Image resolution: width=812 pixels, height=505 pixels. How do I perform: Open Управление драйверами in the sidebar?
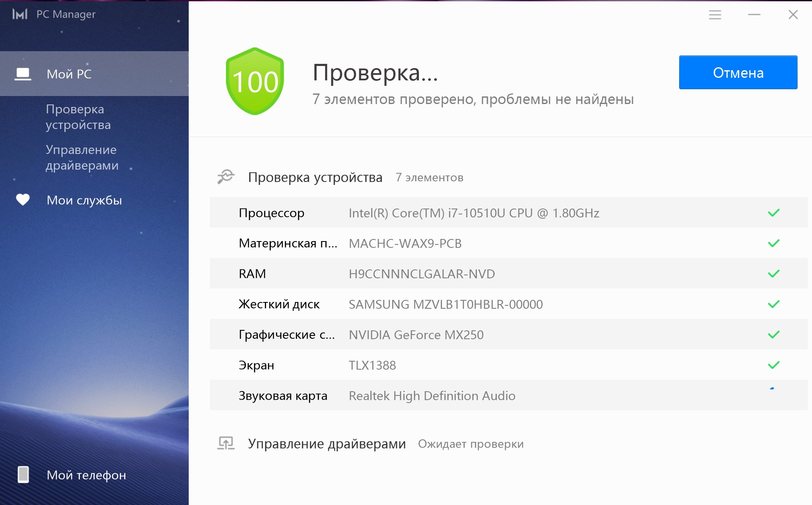coord(82,157)
